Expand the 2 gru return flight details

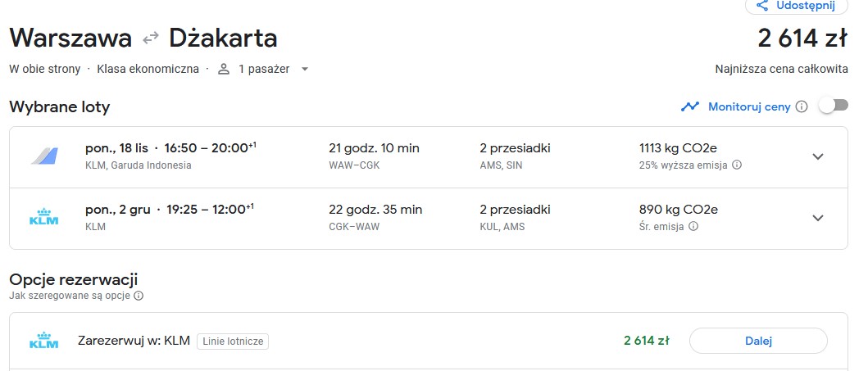tap(818, 218)
